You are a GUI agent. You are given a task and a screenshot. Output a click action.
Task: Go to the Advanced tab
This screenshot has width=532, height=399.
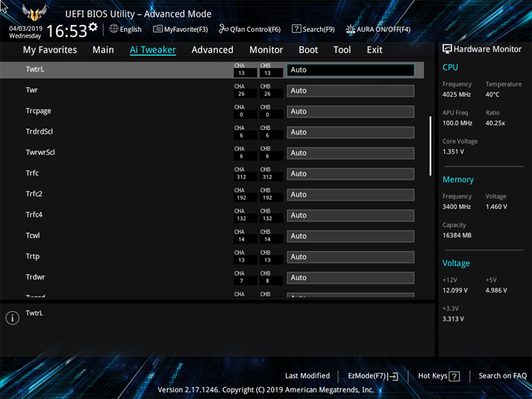tap(212, 50)
